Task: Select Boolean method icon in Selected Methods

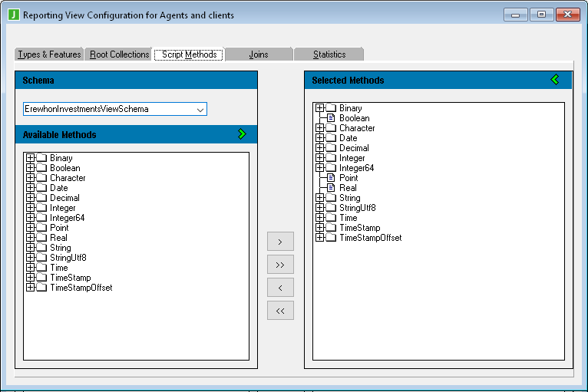Action: 332,118
